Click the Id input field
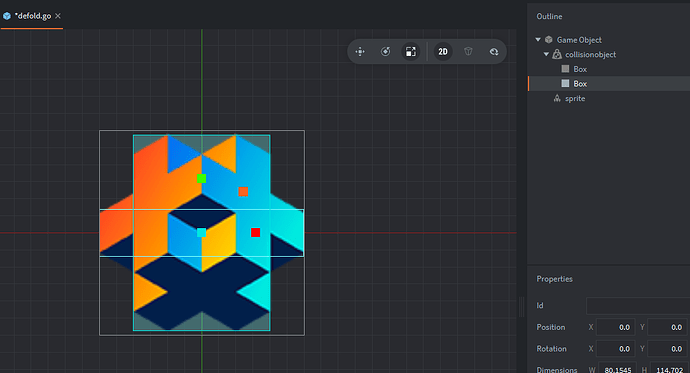Screen dimensions: 690x373 point(638,306)
